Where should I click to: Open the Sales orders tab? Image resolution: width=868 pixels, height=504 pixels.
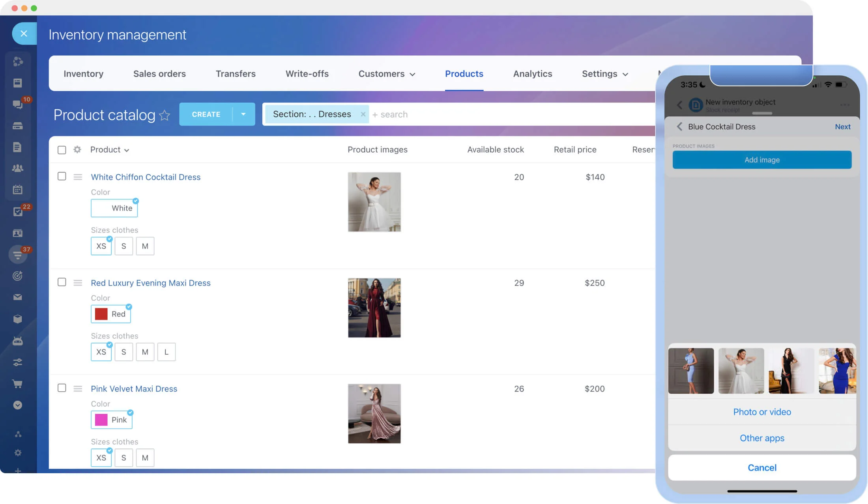point(159,74)
